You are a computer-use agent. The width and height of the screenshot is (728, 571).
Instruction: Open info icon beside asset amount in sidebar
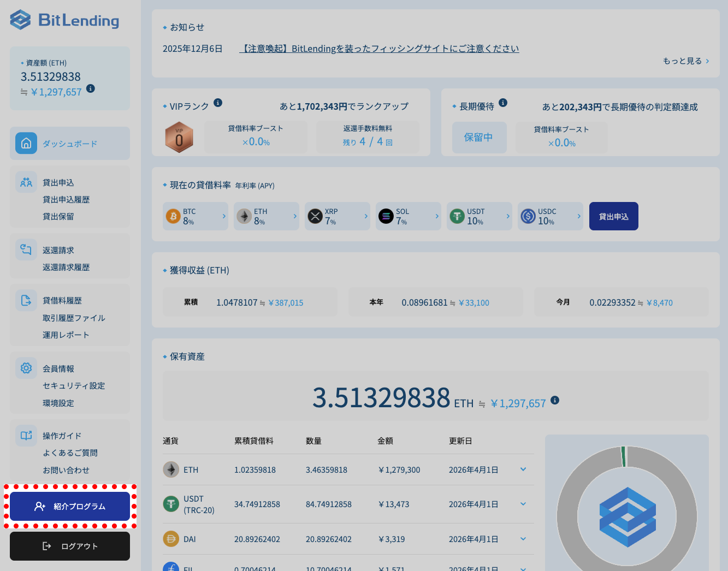pos(91,88)
